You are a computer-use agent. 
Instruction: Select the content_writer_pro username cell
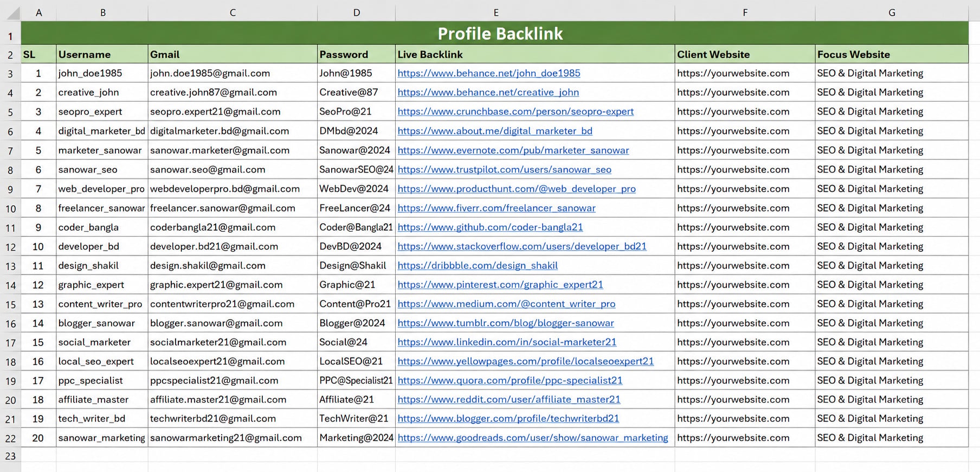tap(102, 304)
